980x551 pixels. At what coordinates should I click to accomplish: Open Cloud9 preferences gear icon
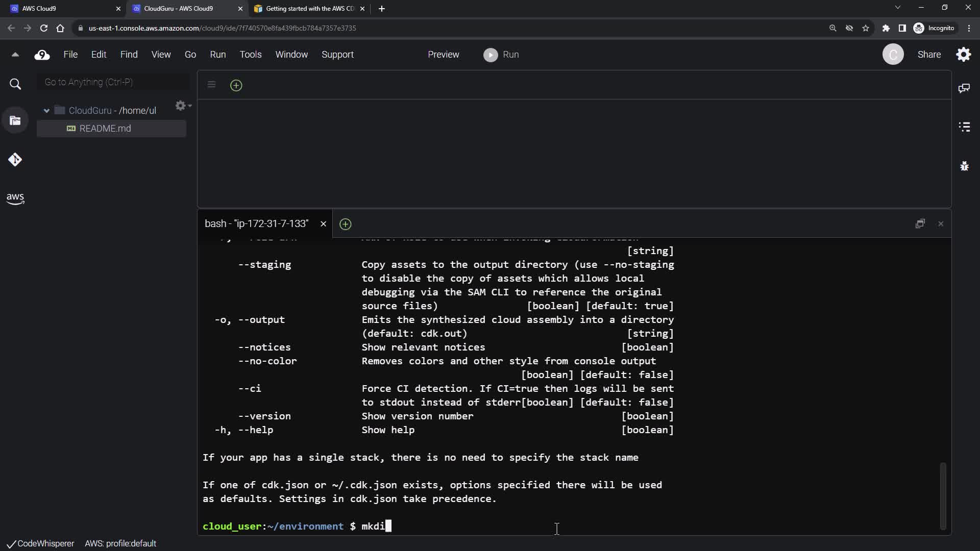963,55
